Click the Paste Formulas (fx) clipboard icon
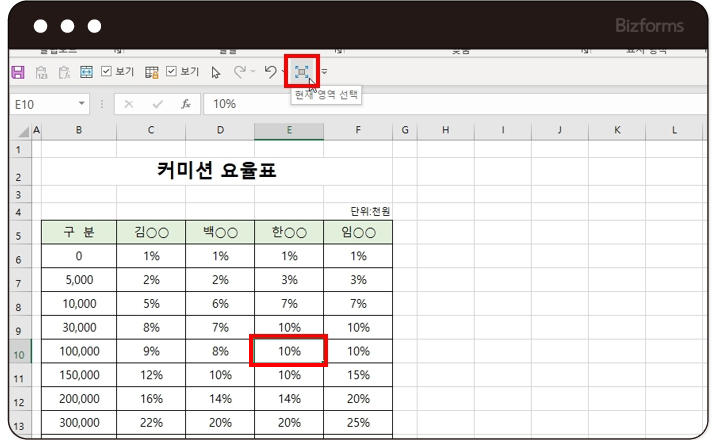This screenshot has height=440, width=715. (x=64, y=72)
